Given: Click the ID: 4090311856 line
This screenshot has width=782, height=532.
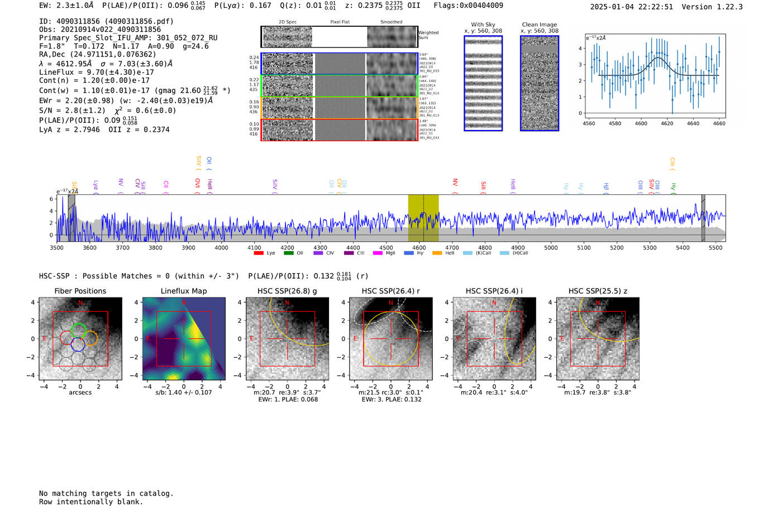Looking at the screenshot, I should coord(106,21).
